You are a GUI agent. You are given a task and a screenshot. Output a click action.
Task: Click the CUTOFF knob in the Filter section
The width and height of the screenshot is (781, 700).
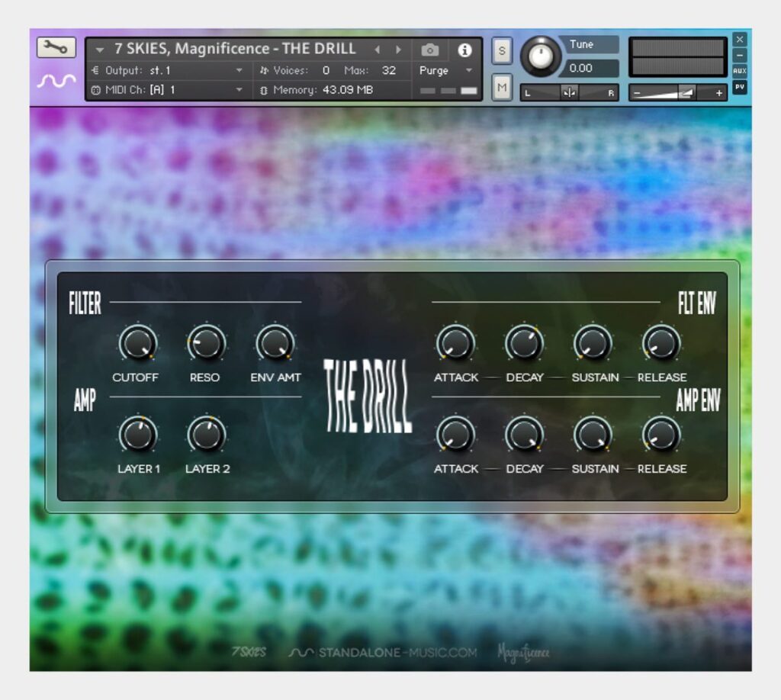click(137, 343)
